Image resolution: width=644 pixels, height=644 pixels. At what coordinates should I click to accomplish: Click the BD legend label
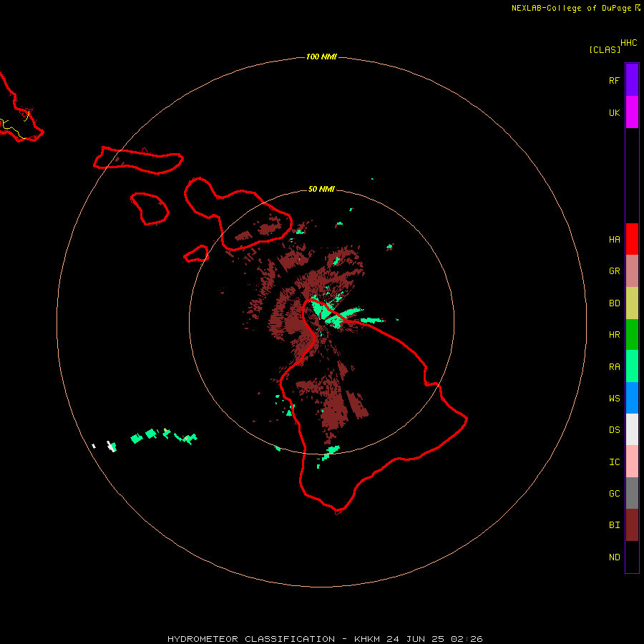614,303
